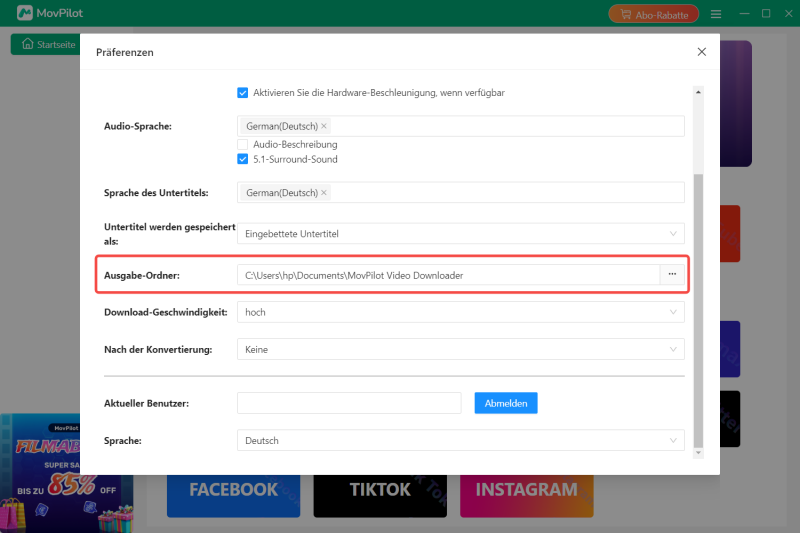Click the home icon on Startseite tab
The width and height of the screenshot is (800, 533).
coord(28,44)
